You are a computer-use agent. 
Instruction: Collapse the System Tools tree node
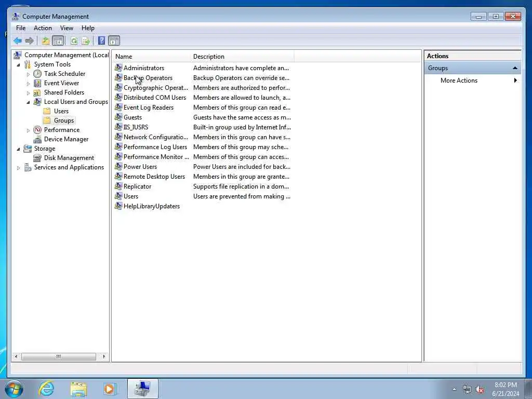(18, 65)
